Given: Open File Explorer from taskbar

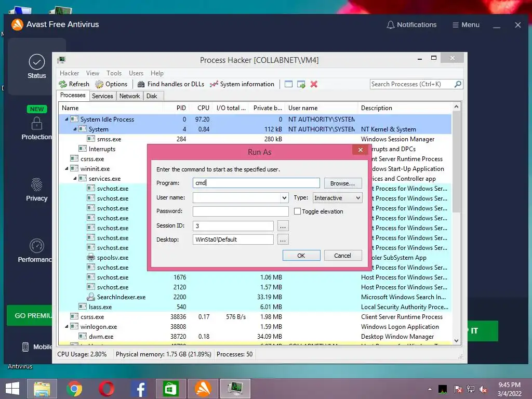Looking at the screenshot, I should (42, 389).
